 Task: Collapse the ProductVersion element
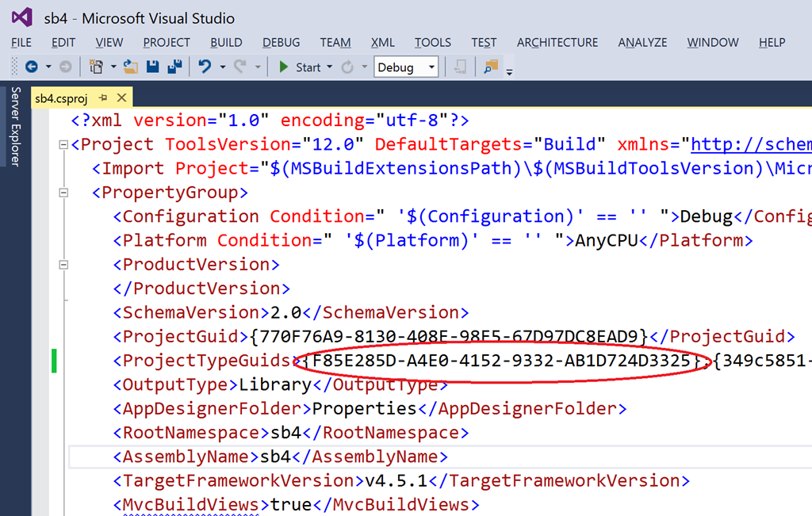(63, 265)
